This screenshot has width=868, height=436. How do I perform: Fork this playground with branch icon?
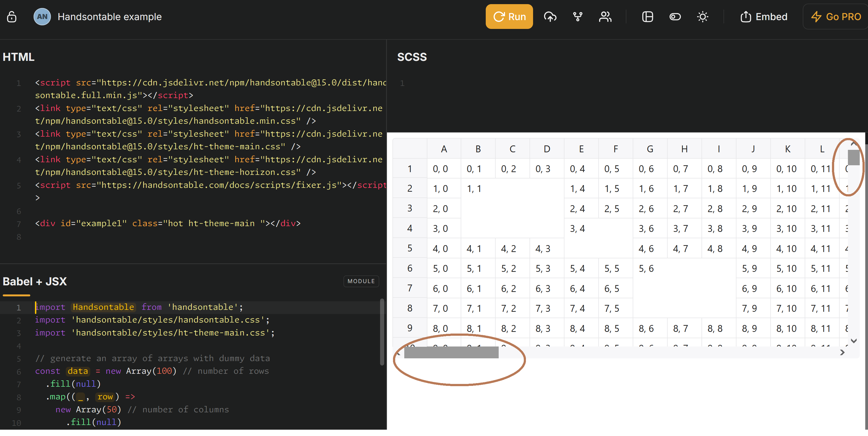pyautogui.click(x=578, y=17)
